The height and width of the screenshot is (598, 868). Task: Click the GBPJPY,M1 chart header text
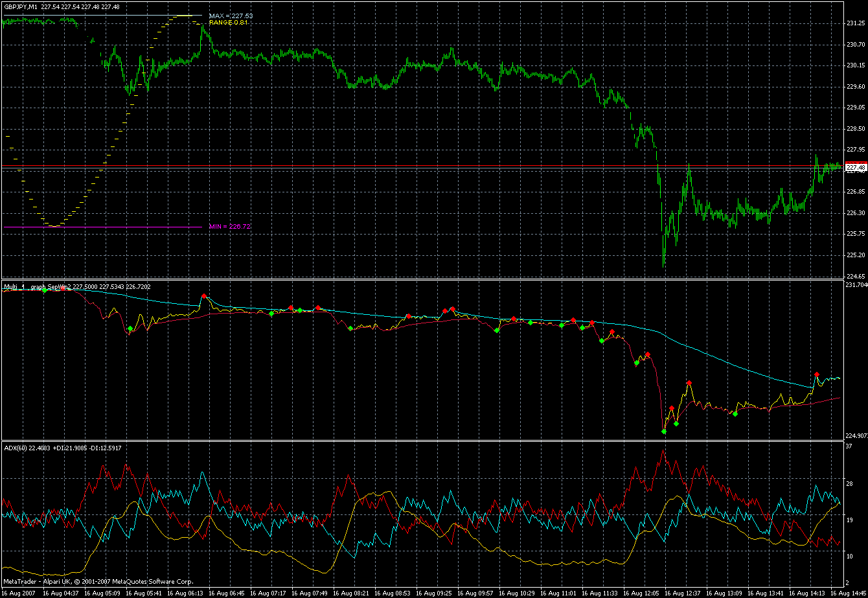click(21, 6)
